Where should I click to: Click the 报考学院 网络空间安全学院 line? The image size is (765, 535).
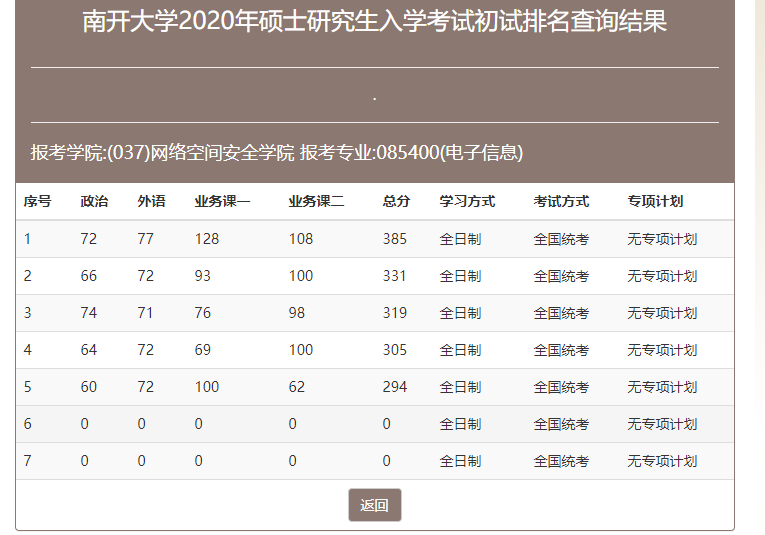pos(277,153)
